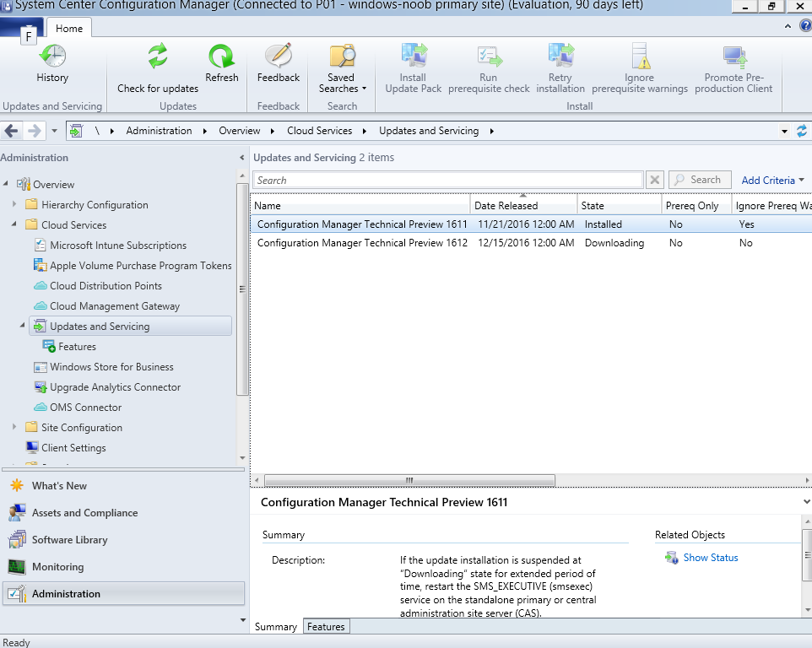Open navigation history dropdown arrow

[54, 131]
